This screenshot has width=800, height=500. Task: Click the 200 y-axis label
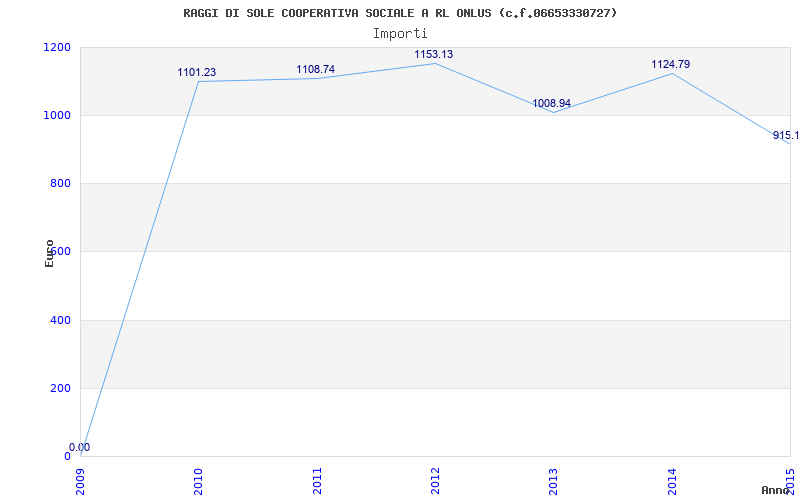(x=60, y=388)
